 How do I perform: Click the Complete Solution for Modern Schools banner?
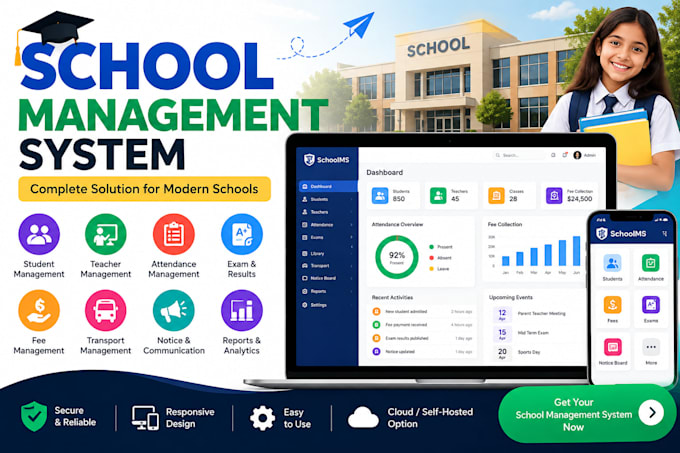coord(144,189)
